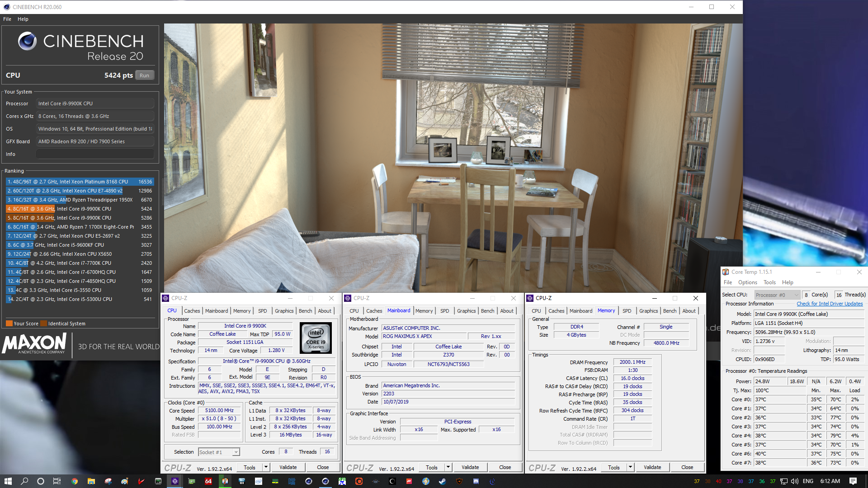The width and height of the screenshot is (868, 488).
Task: Click the Run button for CPU test
Action: [x=144, y=75]
